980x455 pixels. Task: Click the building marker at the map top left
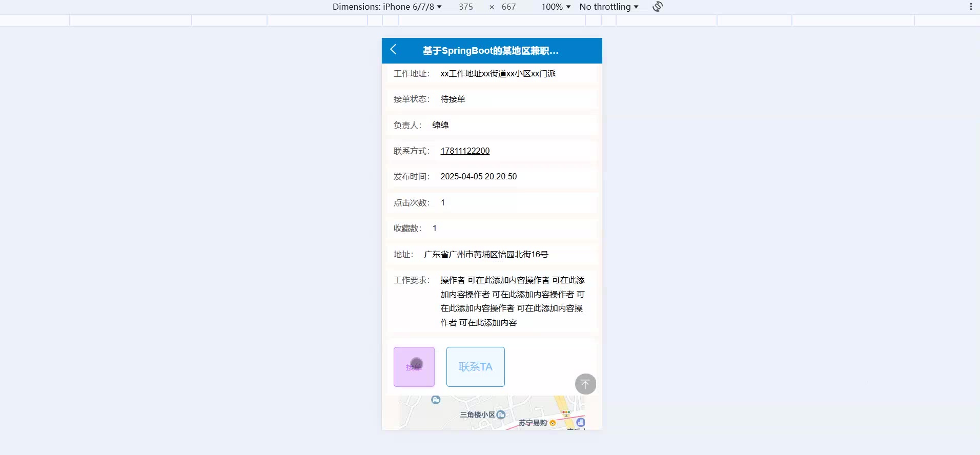[436, 400]
